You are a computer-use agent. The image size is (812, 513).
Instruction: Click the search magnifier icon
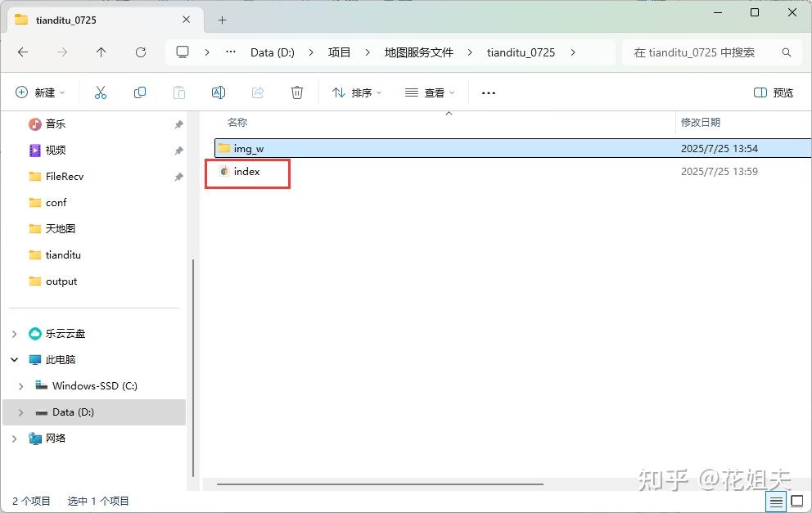point(786,52)
